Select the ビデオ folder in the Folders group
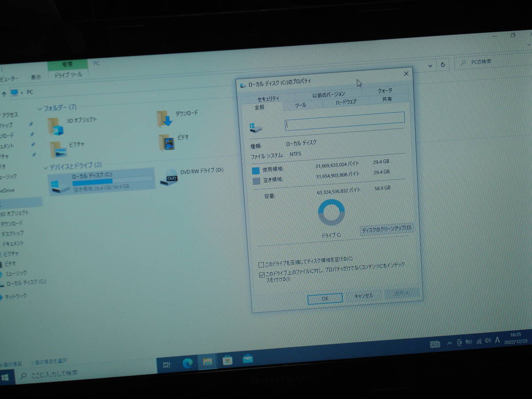This screenshot has height=399, width=532. tap(174, 142)
